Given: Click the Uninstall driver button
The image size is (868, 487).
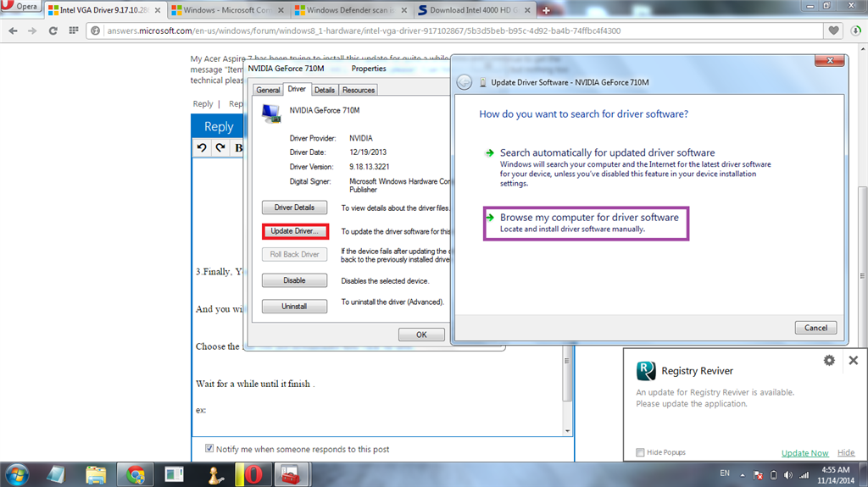Looking at the screenshot, I should [x=294, y=306].
